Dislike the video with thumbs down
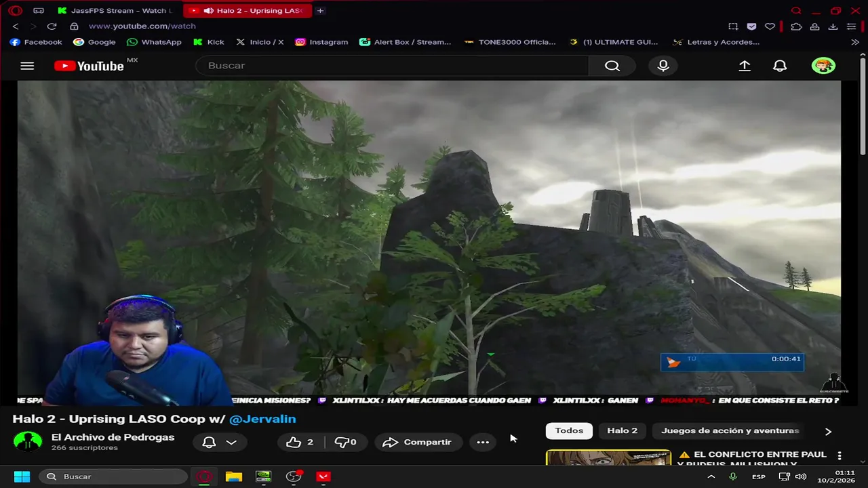The width and height of the screenshot is (868, 488). point(346,442)
